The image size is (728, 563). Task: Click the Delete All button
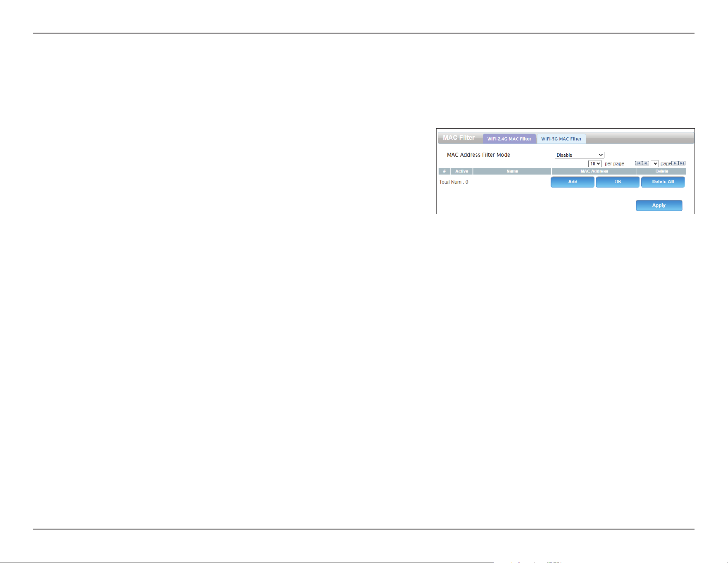click(x=663, y=182)
